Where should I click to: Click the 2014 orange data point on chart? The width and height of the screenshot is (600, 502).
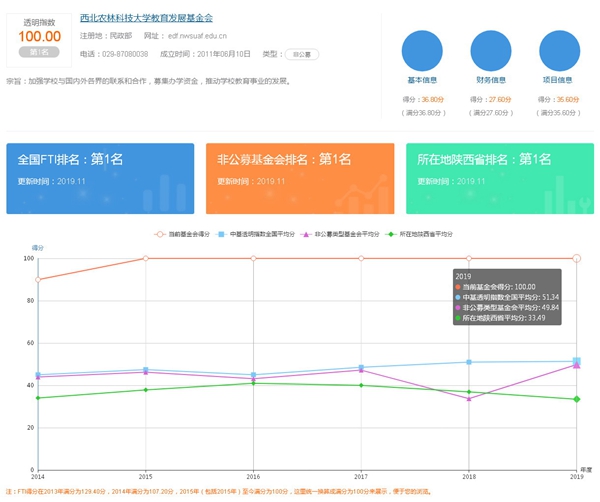(x=38, y=279)
